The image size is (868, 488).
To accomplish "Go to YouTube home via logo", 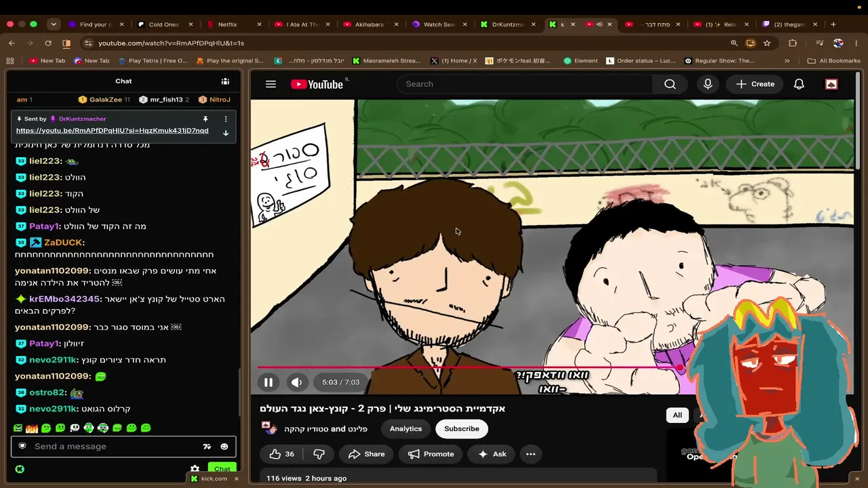I will click(x=317, y=84).
